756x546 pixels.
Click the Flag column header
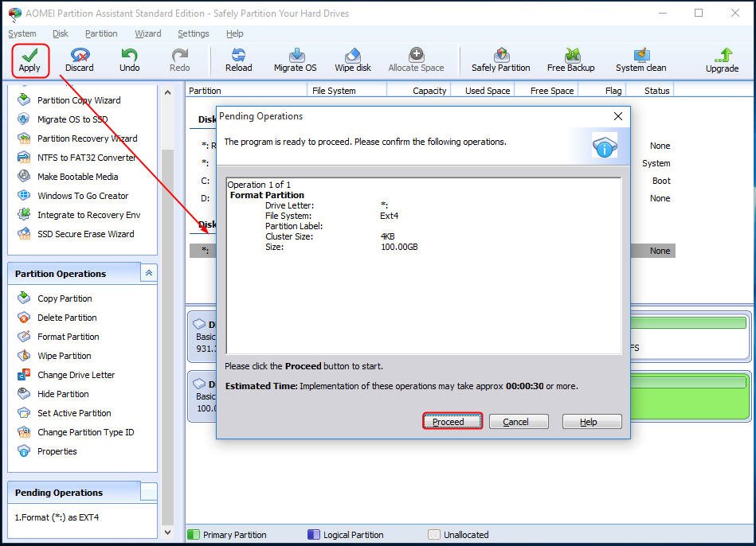[602, 91]
